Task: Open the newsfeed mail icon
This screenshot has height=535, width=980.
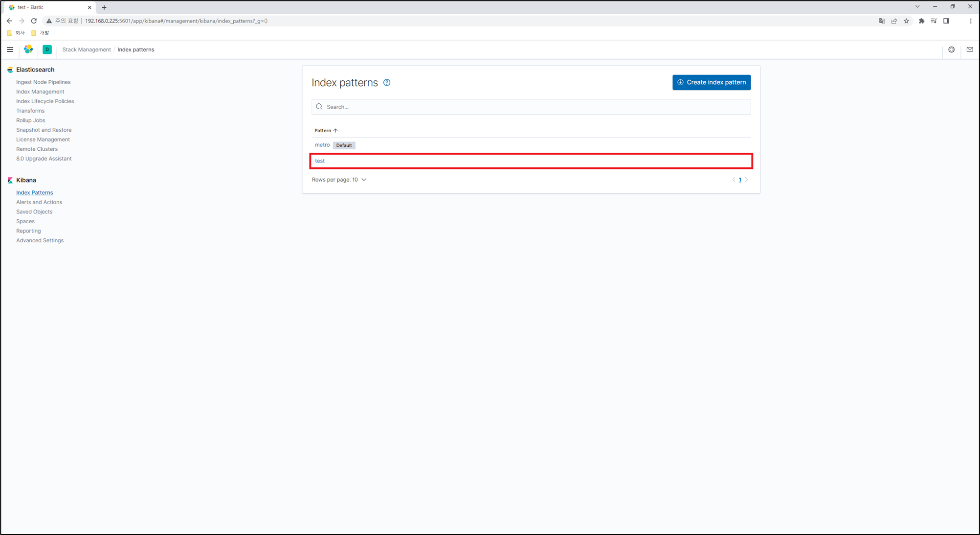Action: click(x=970, y=49)
